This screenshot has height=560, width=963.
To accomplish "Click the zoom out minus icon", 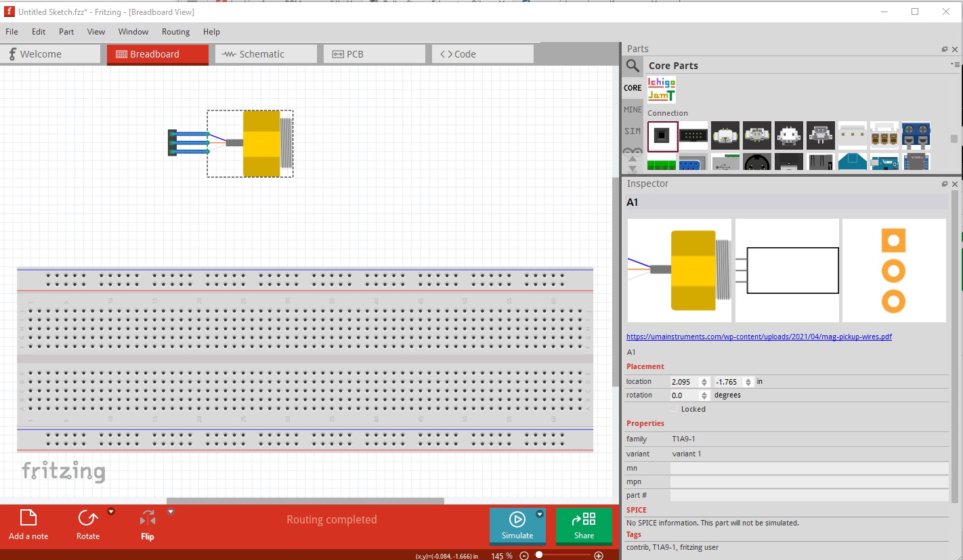I will click(x=524, y=556).
